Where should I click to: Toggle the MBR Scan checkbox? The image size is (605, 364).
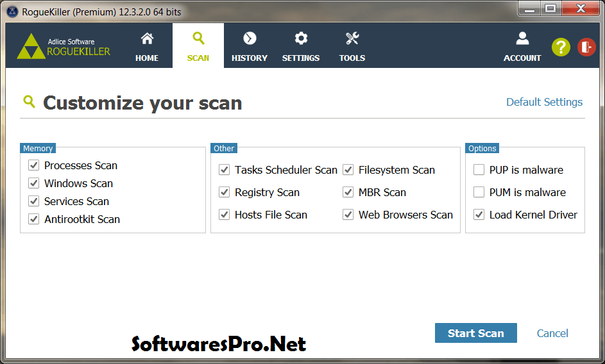pyautogui.click(x=348, y=192)
